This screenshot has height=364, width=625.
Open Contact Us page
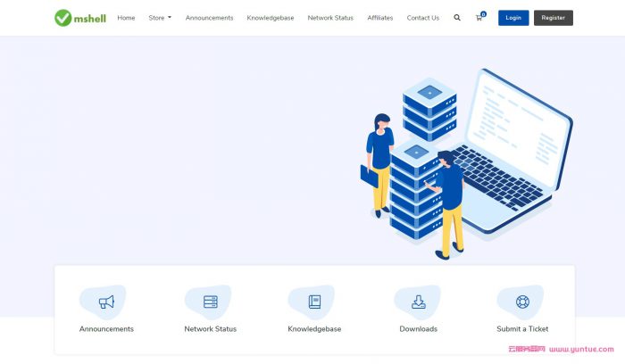click(x=422, y=18)
